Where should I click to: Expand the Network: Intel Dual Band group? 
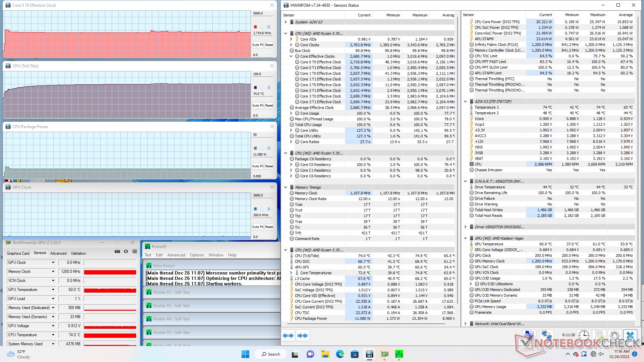[x=465, y=324]
